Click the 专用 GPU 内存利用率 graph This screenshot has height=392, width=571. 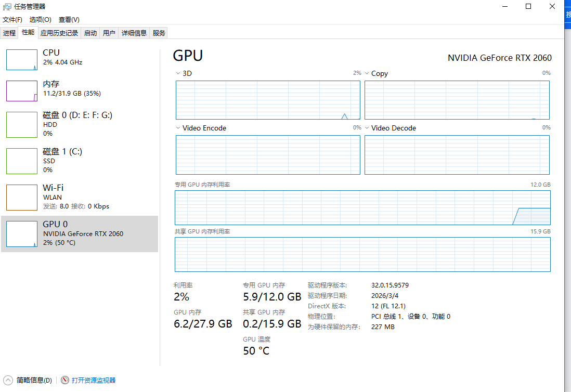click(x=362, y=207)
